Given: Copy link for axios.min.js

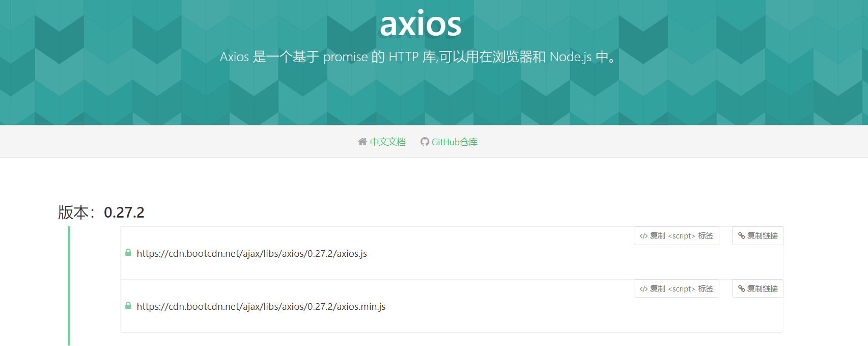Looking at the screenshot, I should point(758,289).
